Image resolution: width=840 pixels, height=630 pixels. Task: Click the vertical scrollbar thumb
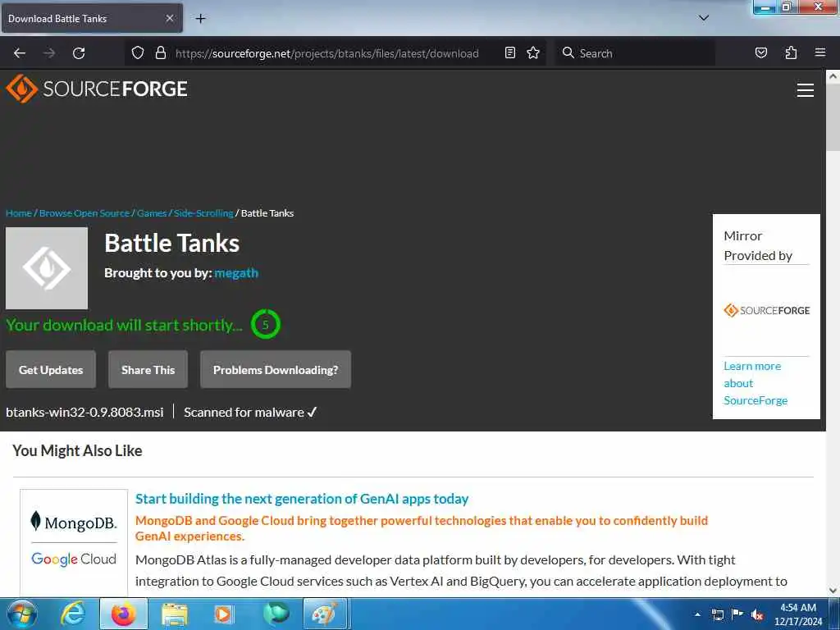coord(833,116)
